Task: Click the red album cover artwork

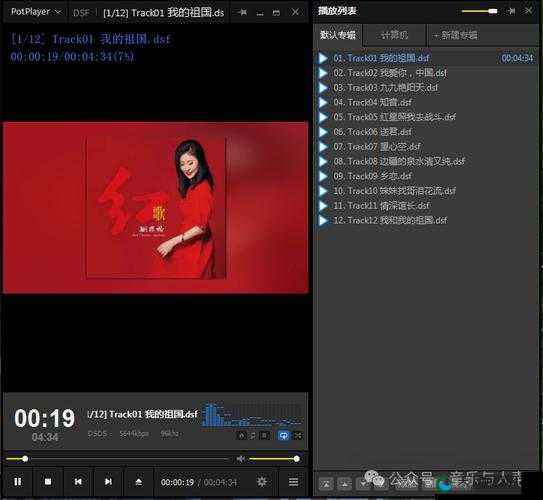Action: click(155, 208)
